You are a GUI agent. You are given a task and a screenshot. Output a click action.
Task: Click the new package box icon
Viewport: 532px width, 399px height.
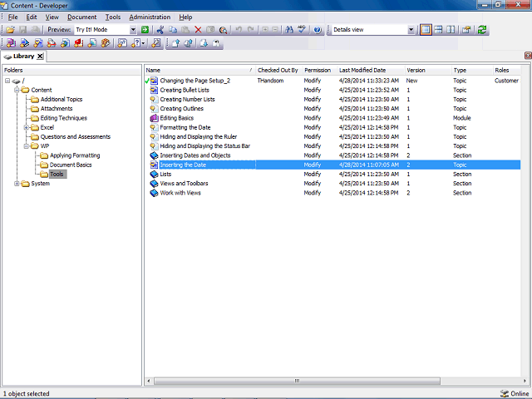pos(106,43)
